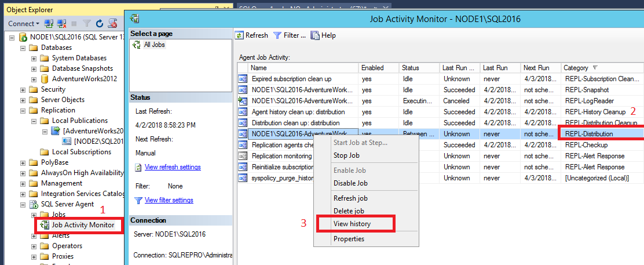The image size is (644, 265).
Task: Click the Disconnect server icon
Action: click(61, 24)
